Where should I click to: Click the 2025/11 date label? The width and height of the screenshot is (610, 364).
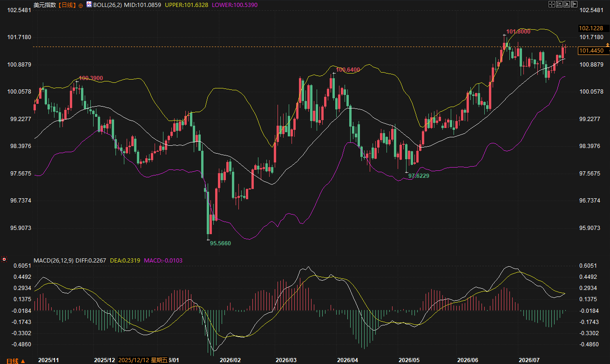[48, 360]
